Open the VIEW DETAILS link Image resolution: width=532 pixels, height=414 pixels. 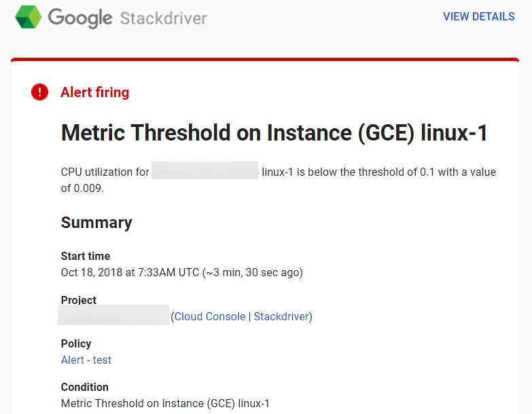[x=479, y=16]
